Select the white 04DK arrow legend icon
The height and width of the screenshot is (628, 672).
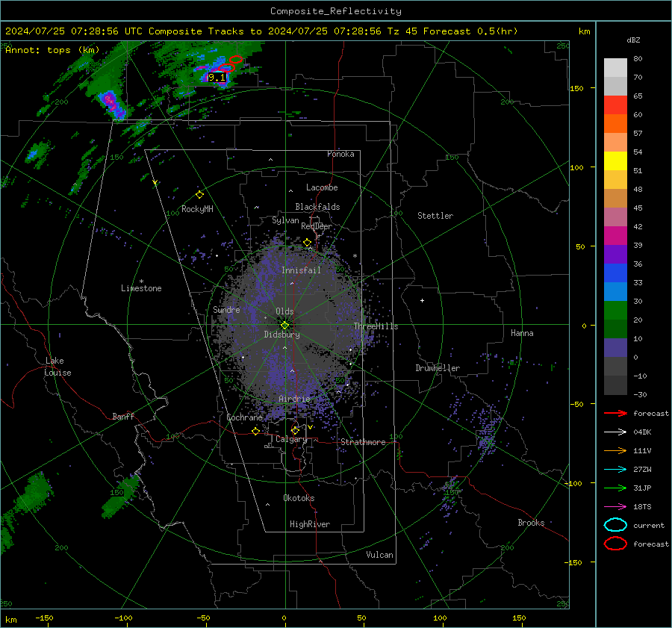(x=615, y=432)
